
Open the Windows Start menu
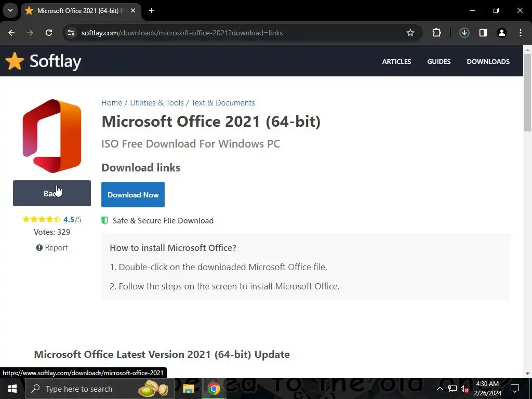(x=12, y=389)
